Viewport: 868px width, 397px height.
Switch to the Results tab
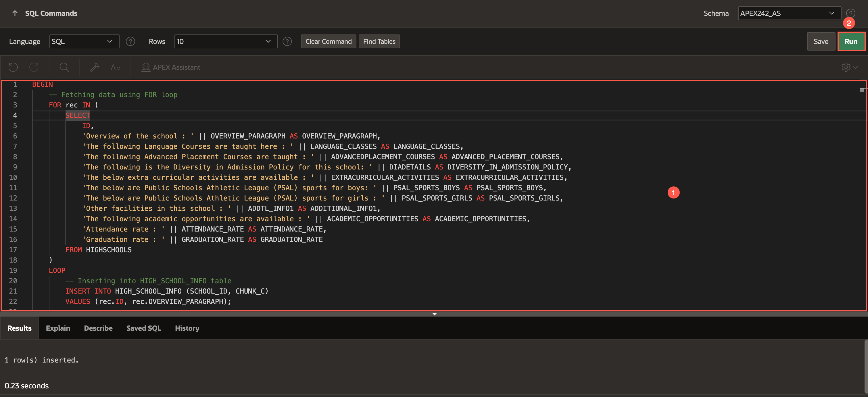click(20, 328)
